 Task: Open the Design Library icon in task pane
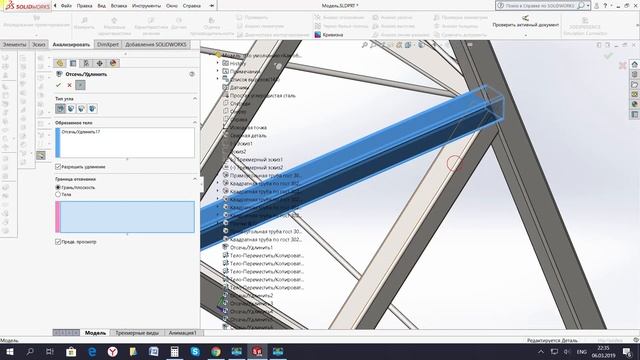(x=635, y=74)
